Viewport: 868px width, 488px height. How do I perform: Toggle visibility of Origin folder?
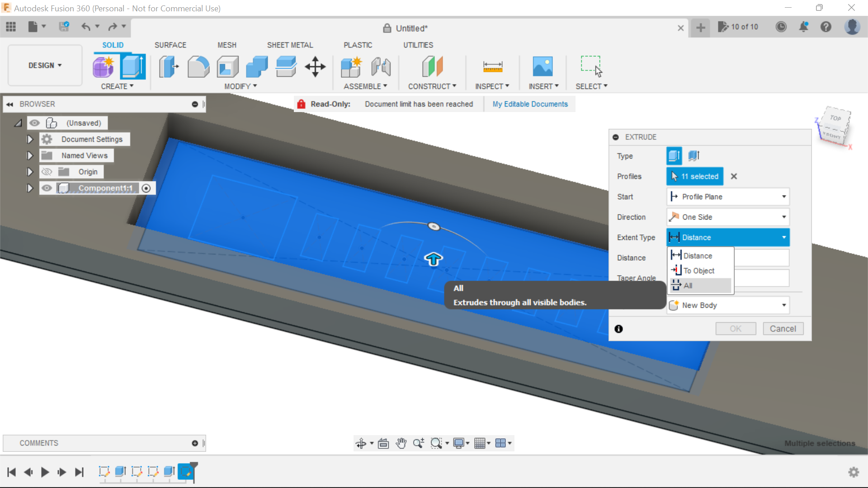point(47,172)
